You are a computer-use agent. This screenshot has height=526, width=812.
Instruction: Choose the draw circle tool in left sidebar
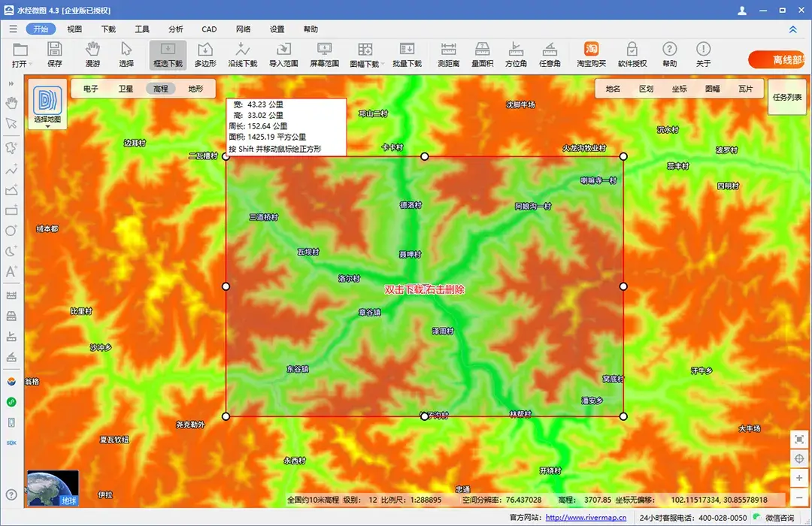(x=11, y=231)
